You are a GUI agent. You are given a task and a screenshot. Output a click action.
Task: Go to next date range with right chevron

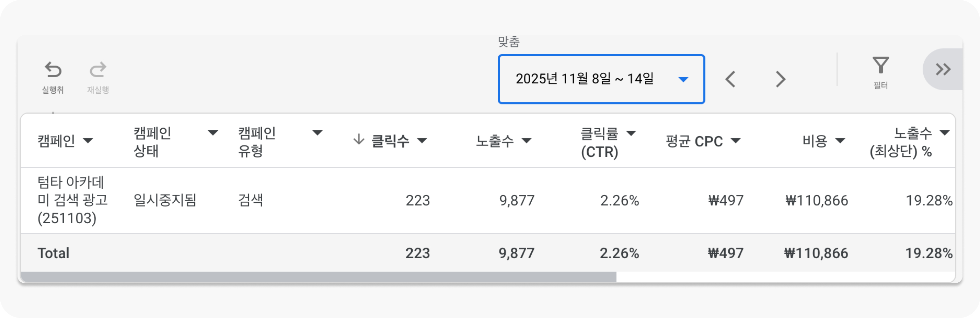coord(780,79)
